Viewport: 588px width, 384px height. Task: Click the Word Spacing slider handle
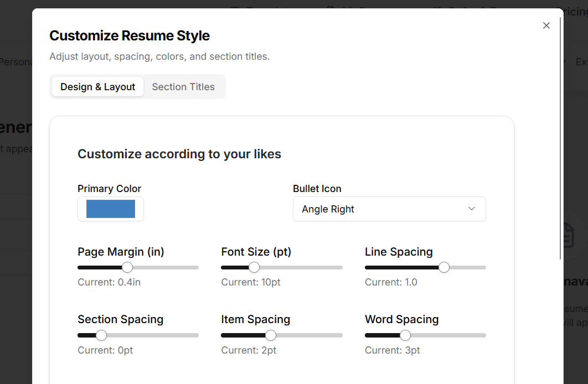(x=405, y=335)
